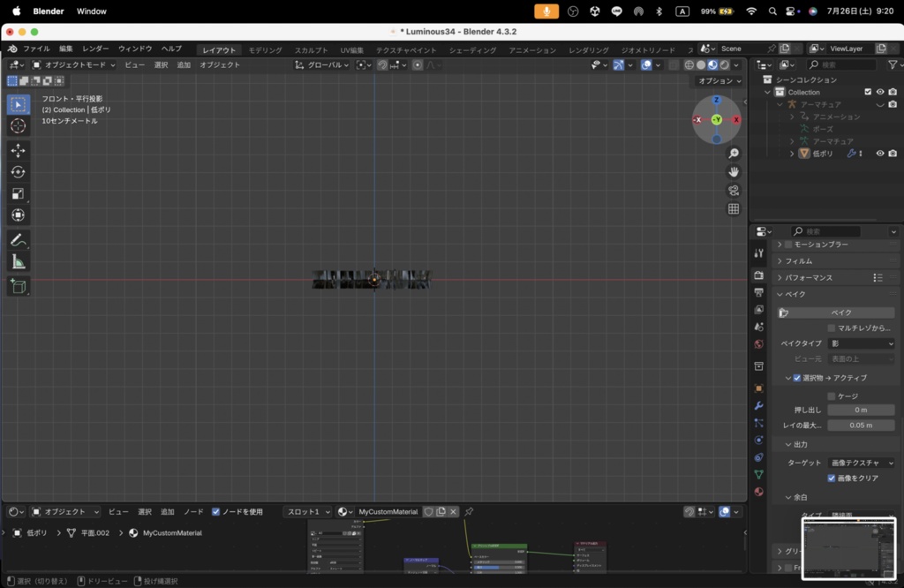Image resolution: width=904 pixels, height=588 pixels.
Task: Open the オブジェクトモード mode dropdown
Action: tap(73, 65)
